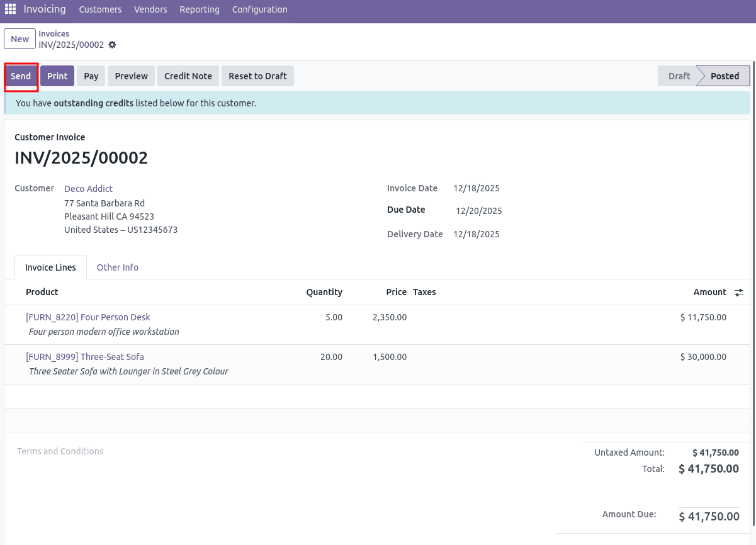Viewport: 756px width, 545px height.
Task: Switch to the Other Info tab
Action: click(x=118, y=267)
